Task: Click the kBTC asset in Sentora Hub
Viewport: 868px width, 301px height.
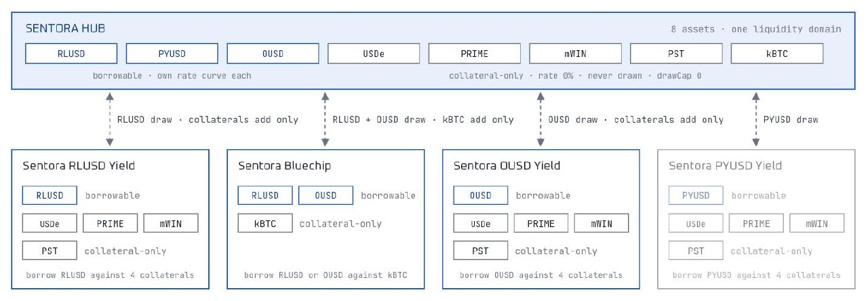Action: pos(777,54)
